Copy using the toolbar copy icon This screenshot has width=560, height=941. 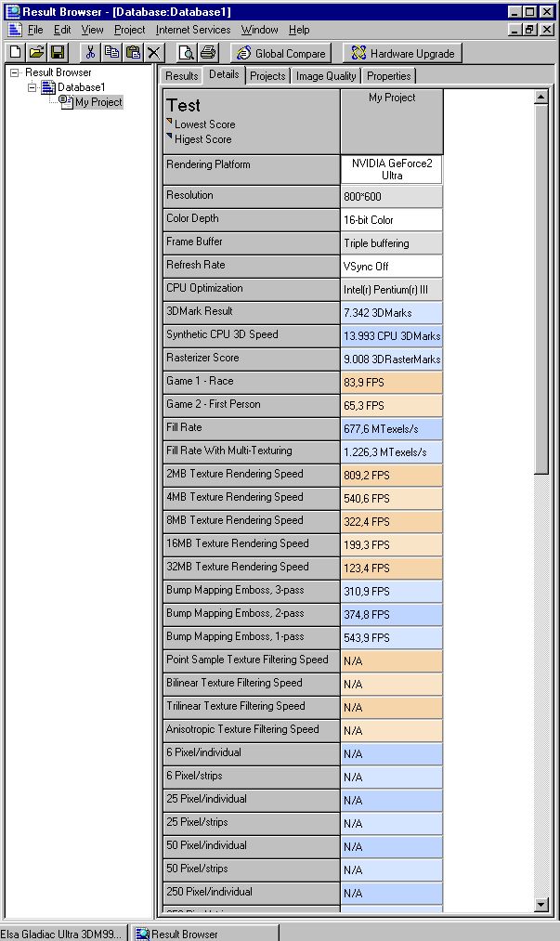[111, 53]
